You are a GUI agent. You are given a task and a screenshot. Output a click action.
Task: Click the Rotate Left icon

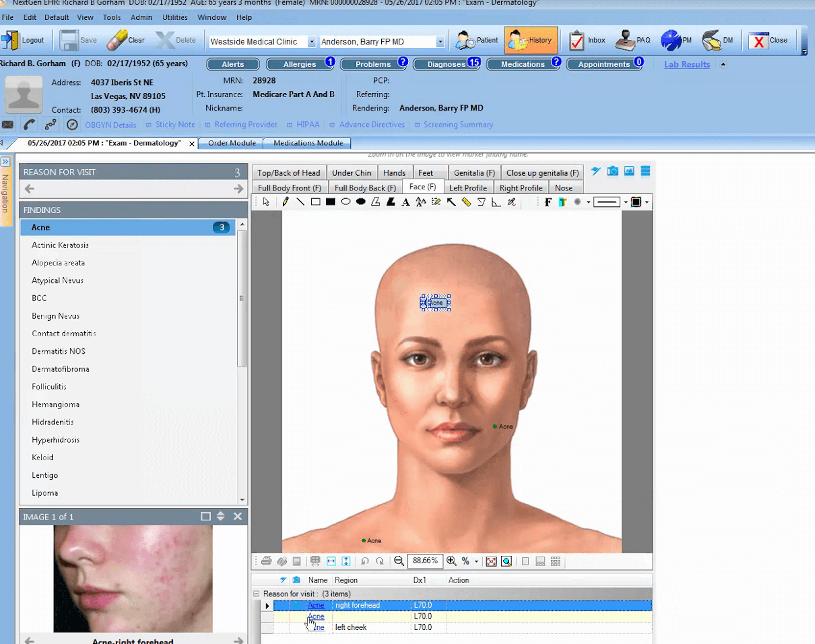(365, 561)
